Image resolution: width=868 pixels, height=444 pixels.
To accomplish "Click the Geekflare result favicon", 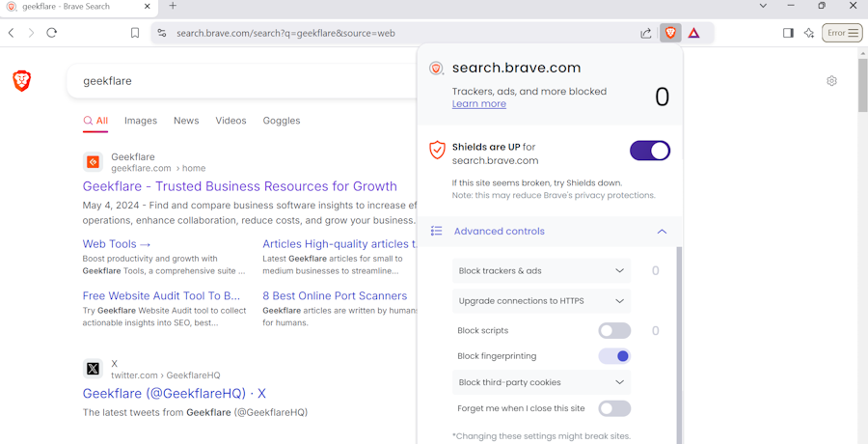I will click(x=93, y=162).
